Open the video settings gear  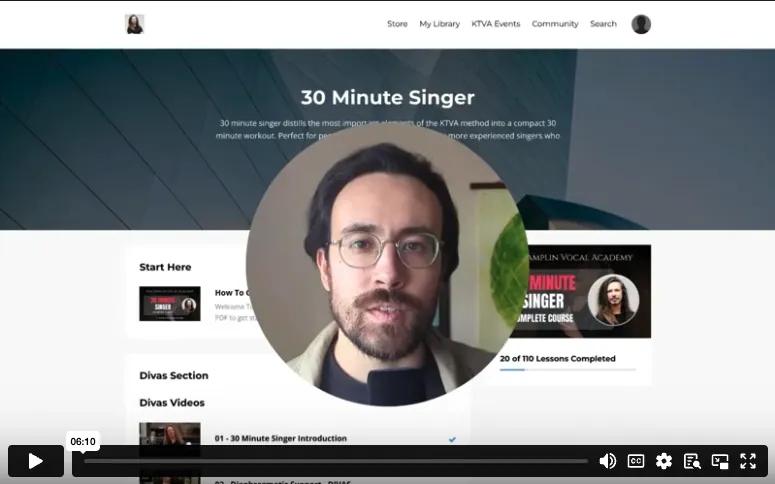[664, 461]
